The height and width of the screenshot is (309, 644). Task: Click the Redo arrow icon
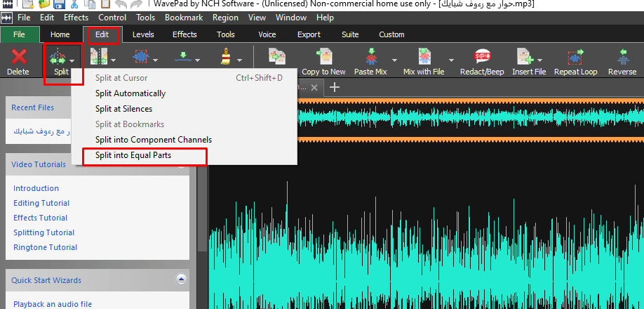(135, 5)
